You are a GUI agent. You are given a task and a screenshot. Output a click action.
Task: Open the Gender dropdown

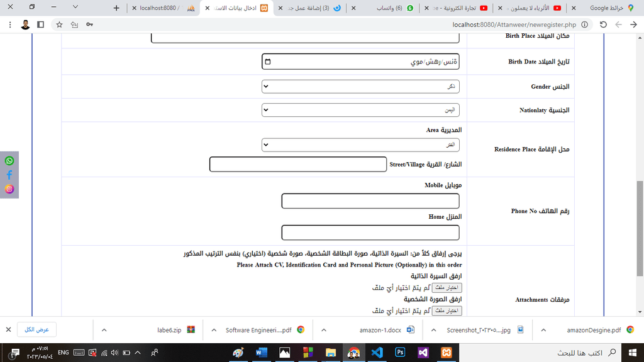click(360, 86)
